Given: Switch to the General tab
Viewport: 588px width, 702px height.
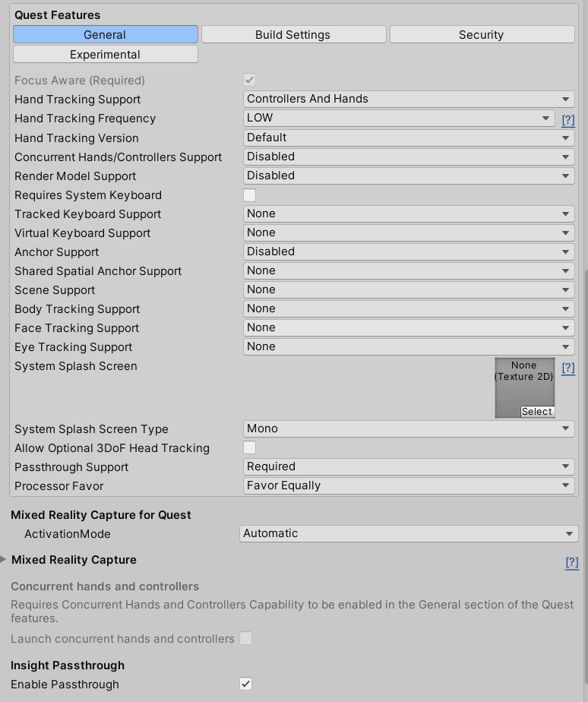Looking at the screenshot, I should click(106, 34).
